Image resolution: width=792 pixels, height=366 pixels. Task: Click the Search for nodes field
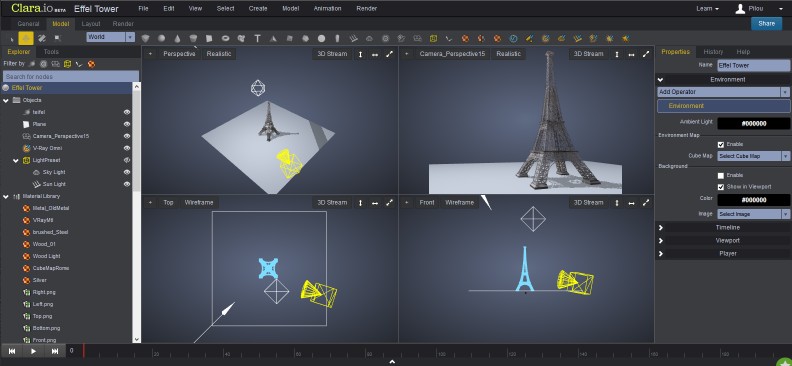[71, 77]
